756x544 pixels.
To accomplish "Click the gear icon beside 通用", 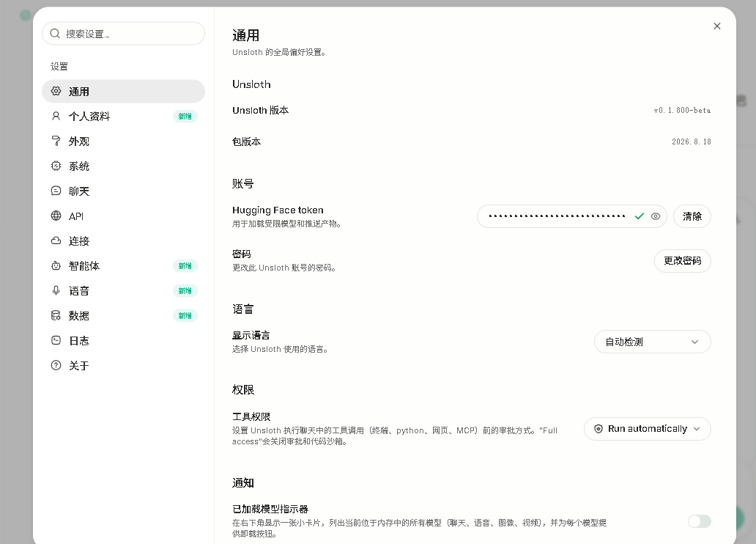I will (56, 91).
